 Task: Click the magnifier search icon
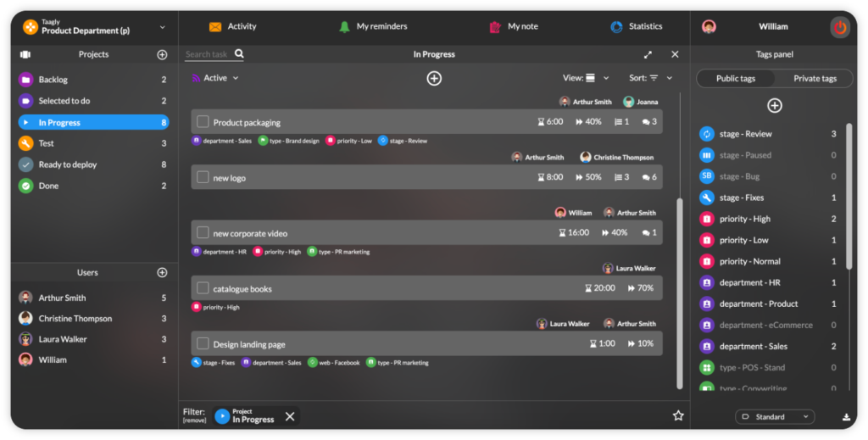pyautogui.click(x=239, y=54)
